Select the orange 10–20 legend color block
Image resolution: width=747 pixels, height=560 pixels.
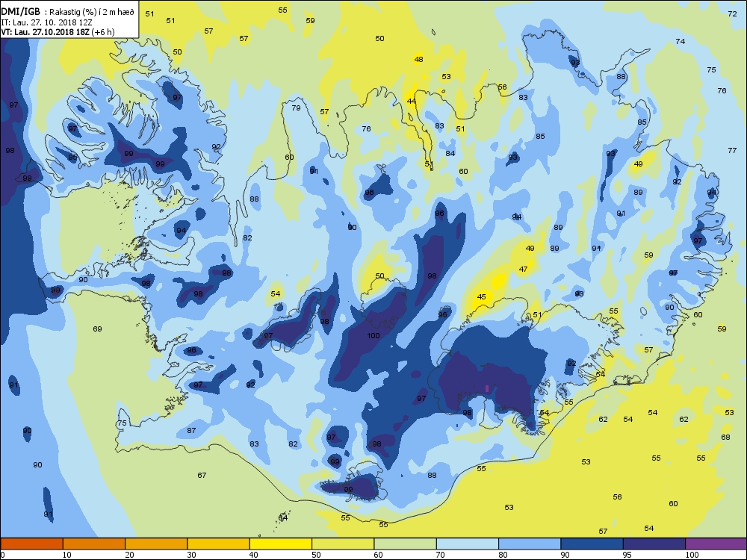click(x=94, y=544)
